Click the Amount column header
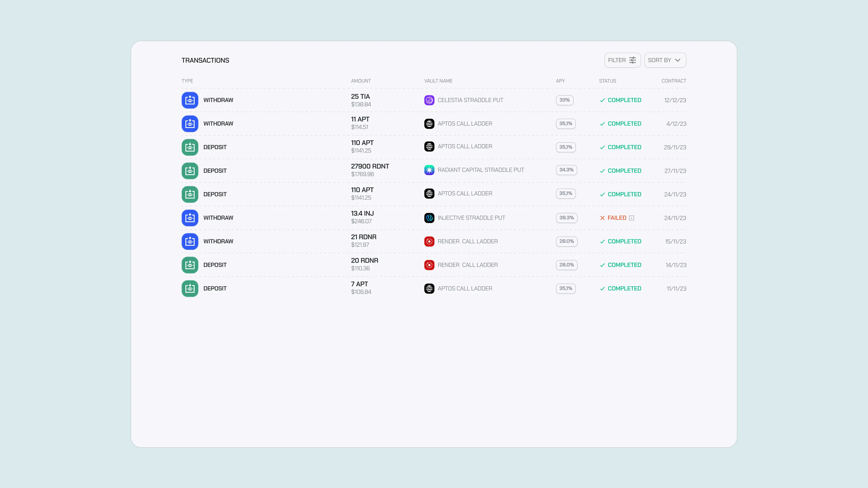 tap(361, 81)
